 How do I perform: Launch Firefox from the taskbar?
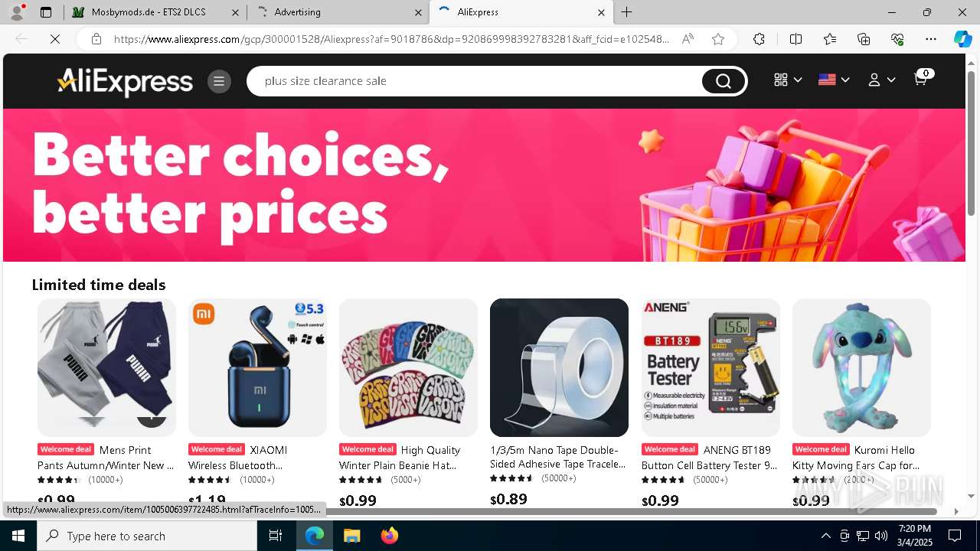click(x=390, y=536)
